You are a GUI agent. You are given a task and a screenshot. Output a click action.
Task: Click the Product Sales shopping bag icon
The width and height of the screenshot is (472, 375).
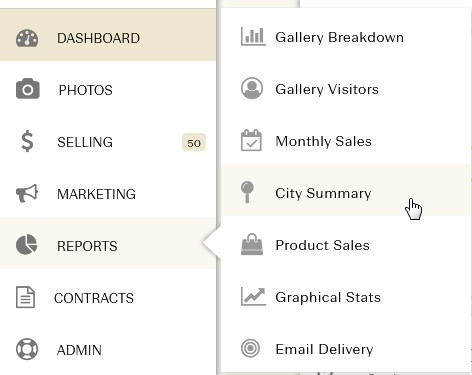(x=252, y=244)
